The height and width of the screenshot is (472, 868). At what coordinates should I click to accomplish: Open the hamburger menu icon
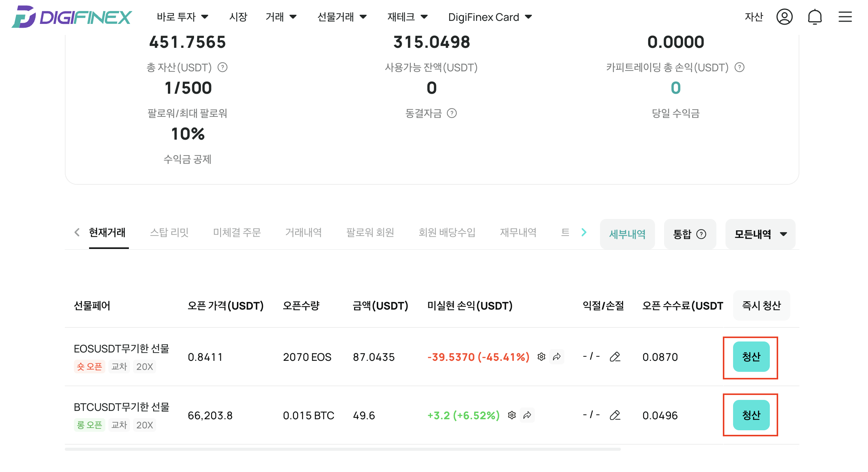(845, 17)
